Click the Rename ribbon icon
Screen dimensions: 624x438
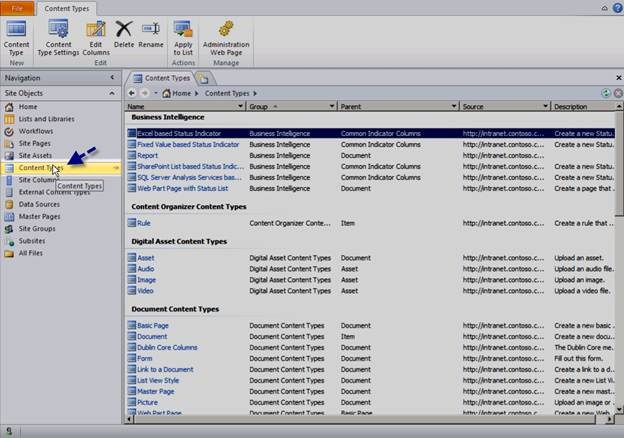pyautogui.click(x=151, y=35)
